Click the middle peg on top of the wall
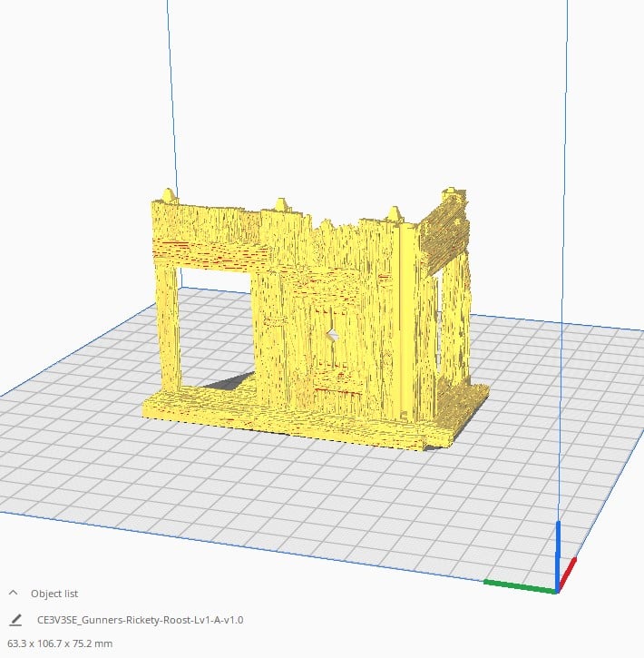 pyautogui.click(x=280, y=205)
